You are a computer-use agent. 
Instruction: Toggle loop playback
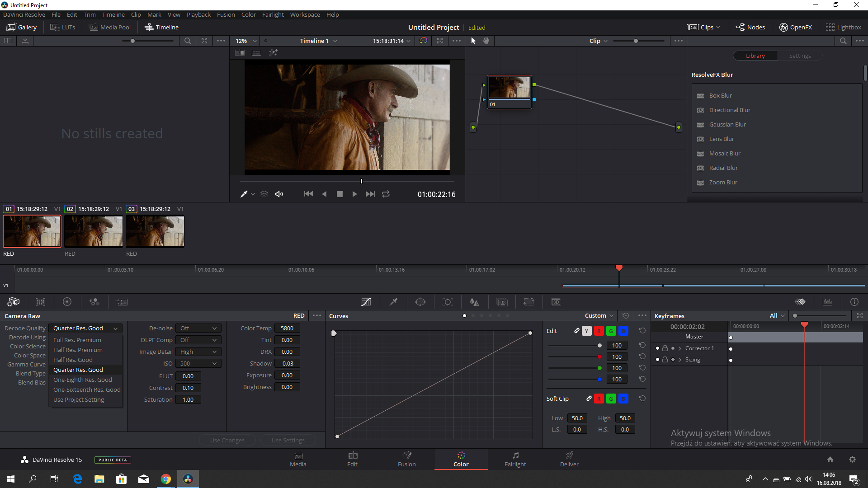click(x=386, y=194)
